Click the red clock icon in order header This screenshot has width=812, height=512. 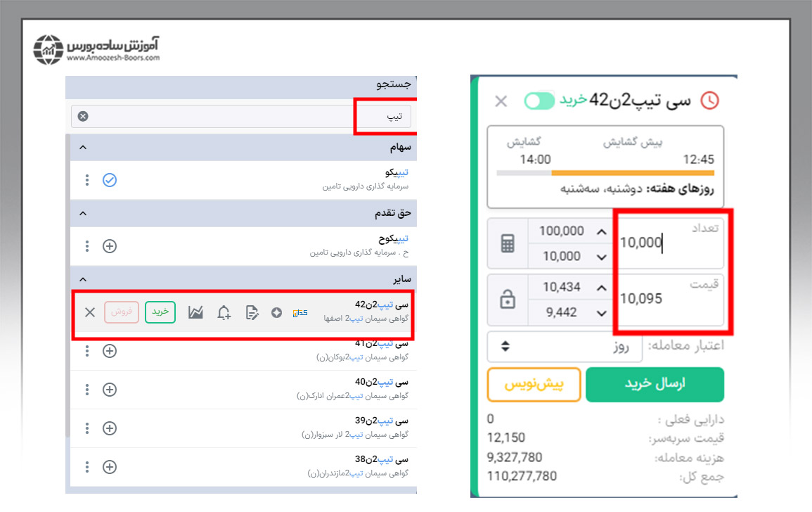coord(710,101)
